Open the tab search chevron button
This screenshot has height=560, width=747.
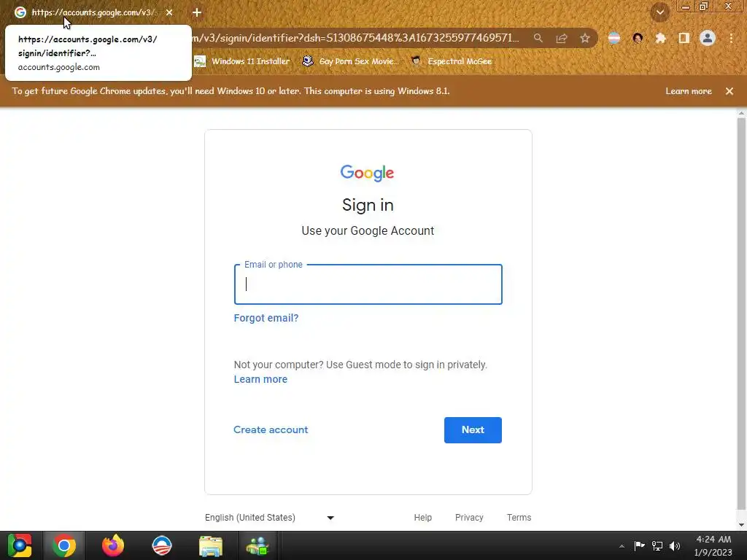pos(659,12)
